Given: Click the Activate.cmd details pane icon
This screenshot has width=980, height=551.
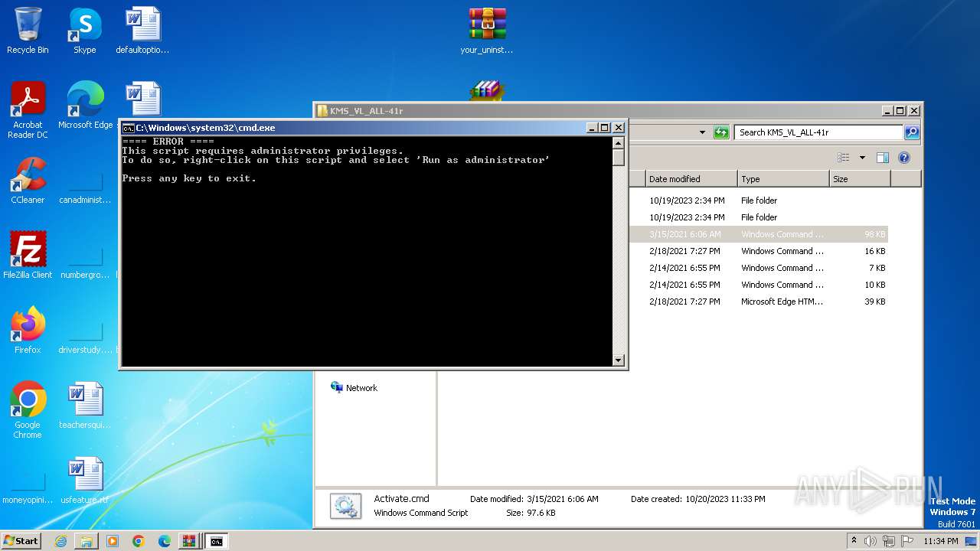Looking at the screenshot, I should pos(345,507).
